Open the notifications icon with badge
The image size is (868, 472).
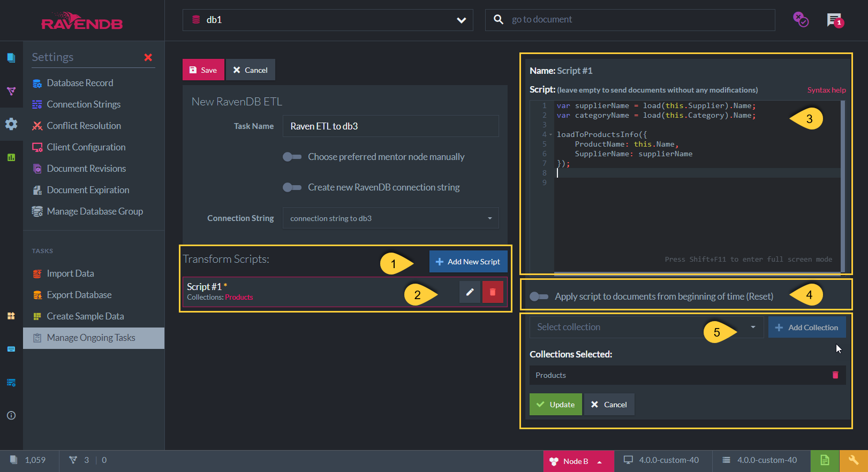point(835,20)
